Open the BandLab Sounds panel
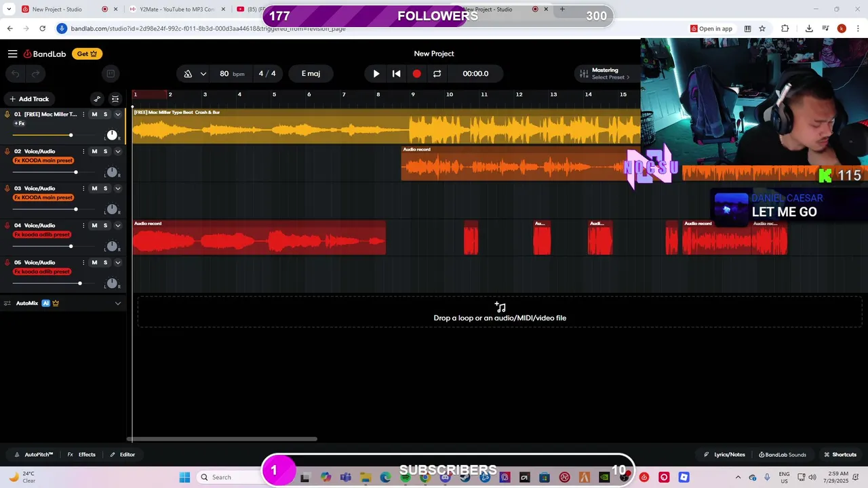 pyautogui.click(x=783, y=455)
